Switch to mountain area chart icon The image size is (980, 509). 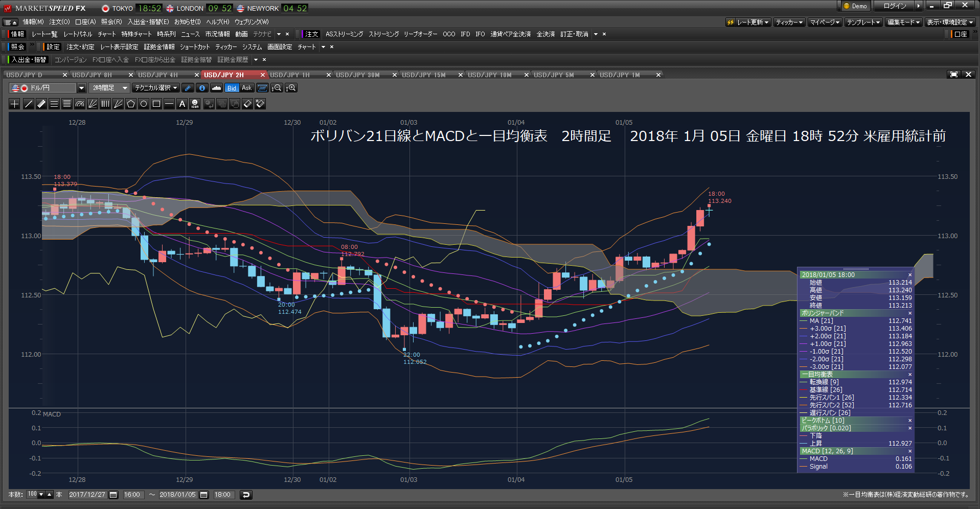click(x=216, y=88)
